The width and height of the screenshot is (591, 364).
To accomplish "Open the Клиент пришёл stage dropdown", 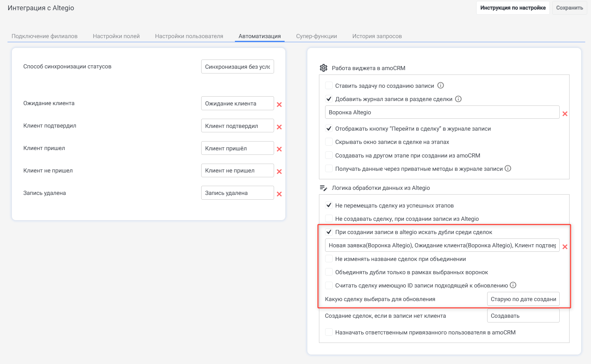I will [238, 148].
